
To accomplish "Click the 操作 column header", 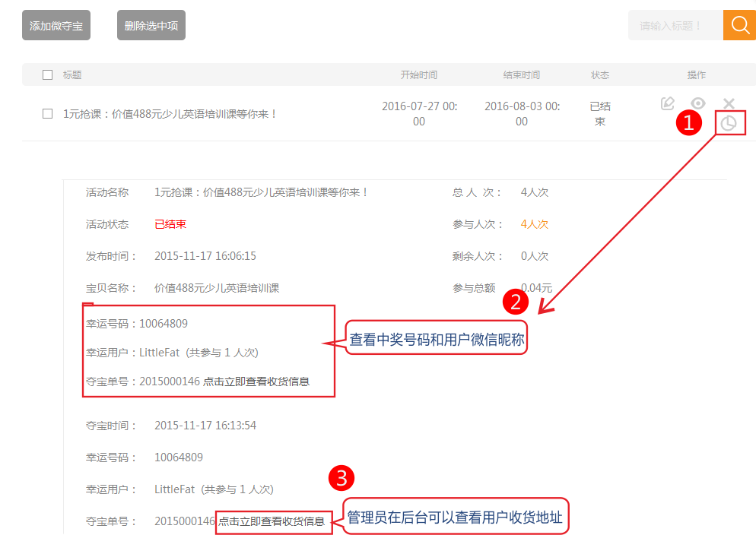I will (696, 74).
